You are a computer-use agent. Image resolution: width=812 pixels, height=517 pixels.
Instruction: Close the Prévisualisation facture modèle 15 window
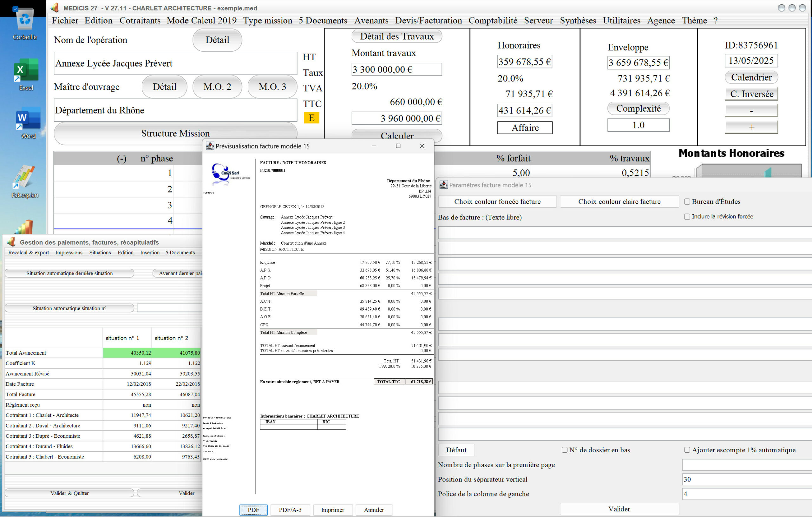point(422,146)
